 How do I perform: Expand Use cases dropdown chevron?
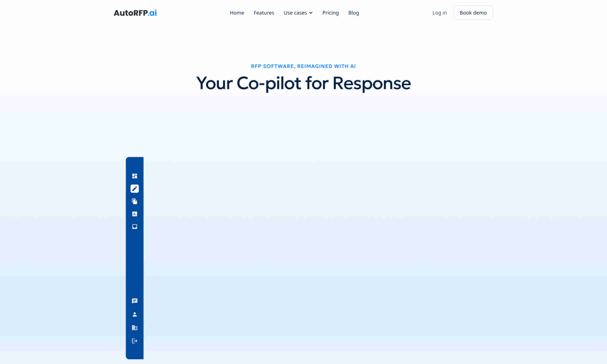[311, 13]
